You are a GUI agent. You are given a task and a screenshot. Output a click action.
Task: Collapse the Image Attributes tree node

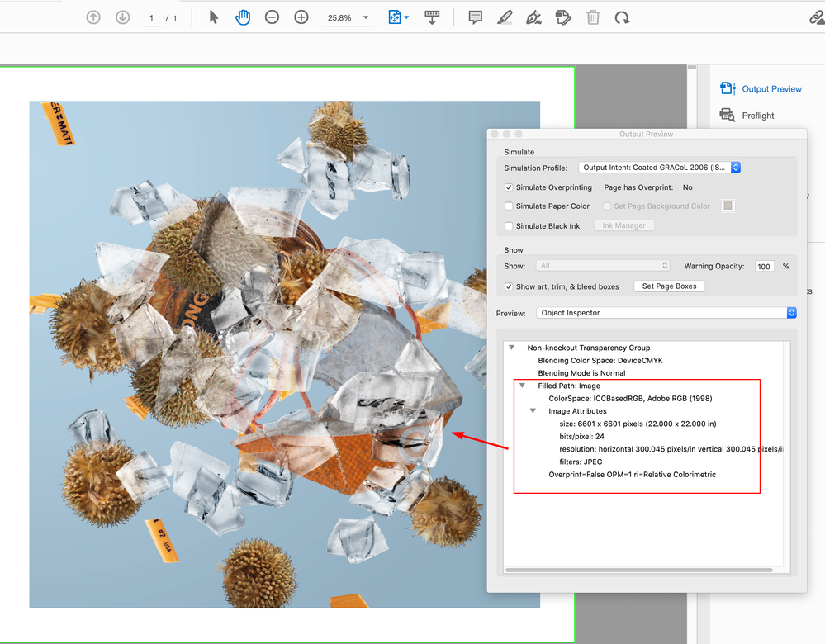coord(533,411)
